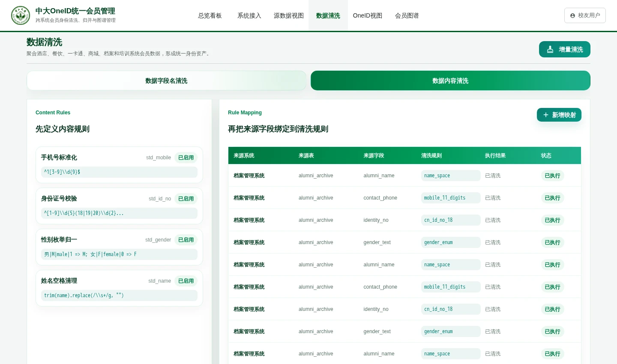
Task: Open the 身份证号校验 rule card
Action: tap(119, 206)
